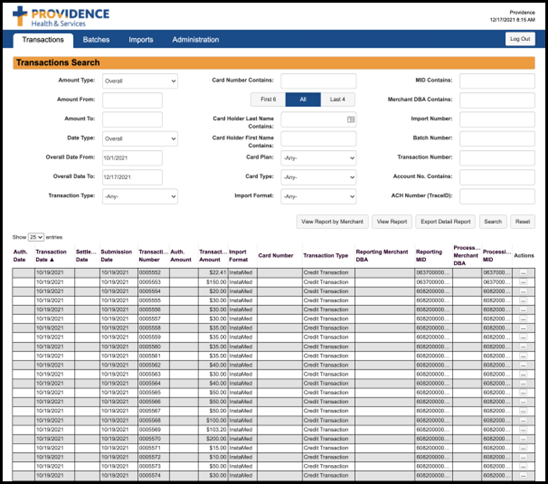Select the First 6 card number option
Screen dimensions: 548x484
point(268,100)
